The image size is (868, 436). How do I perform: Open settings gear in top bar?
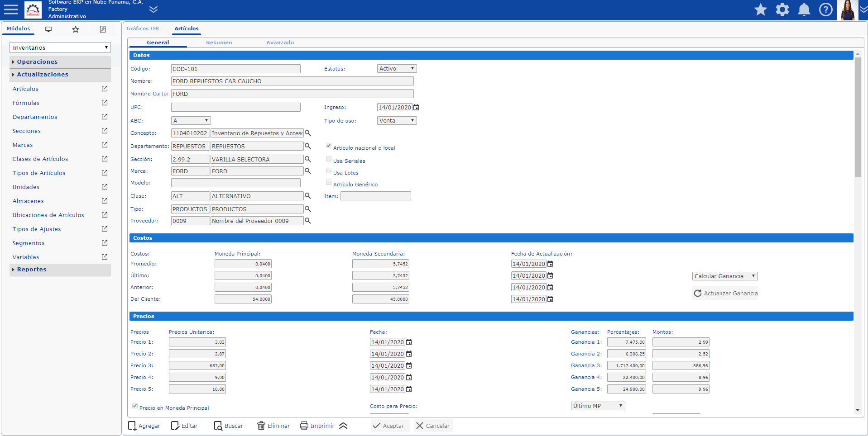[782, 9]
